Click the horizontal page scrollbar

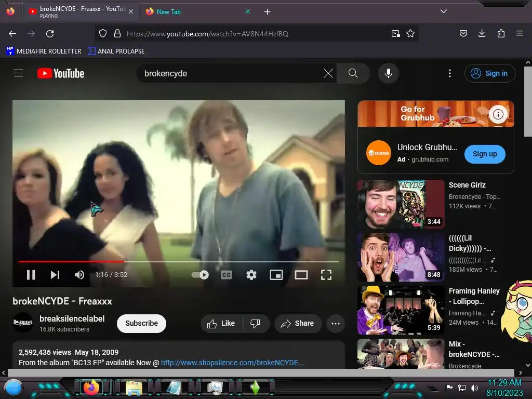(261, 373)
